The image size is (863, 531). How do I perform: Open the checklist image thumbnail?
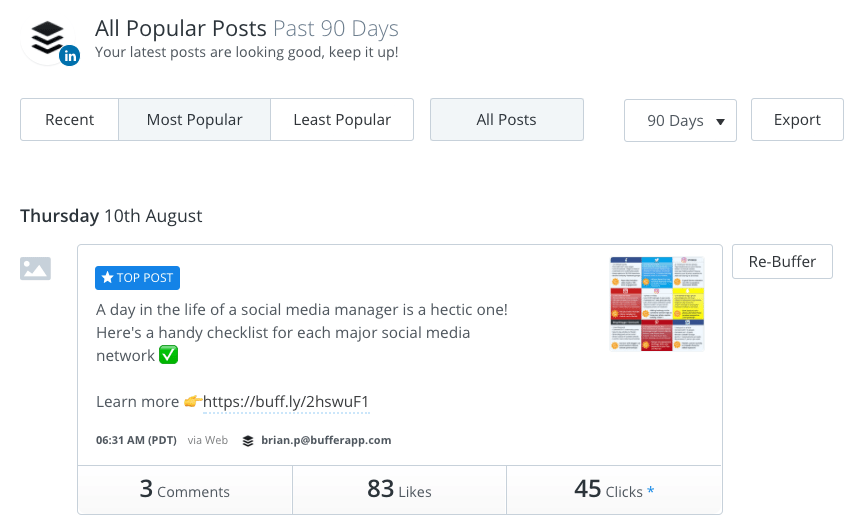[x=657, y=304]
